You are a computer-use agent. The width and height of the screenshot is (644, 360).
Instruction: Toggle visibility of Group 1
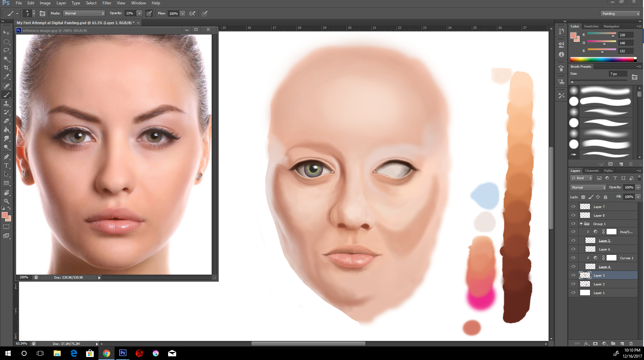(x=573, y=224)
